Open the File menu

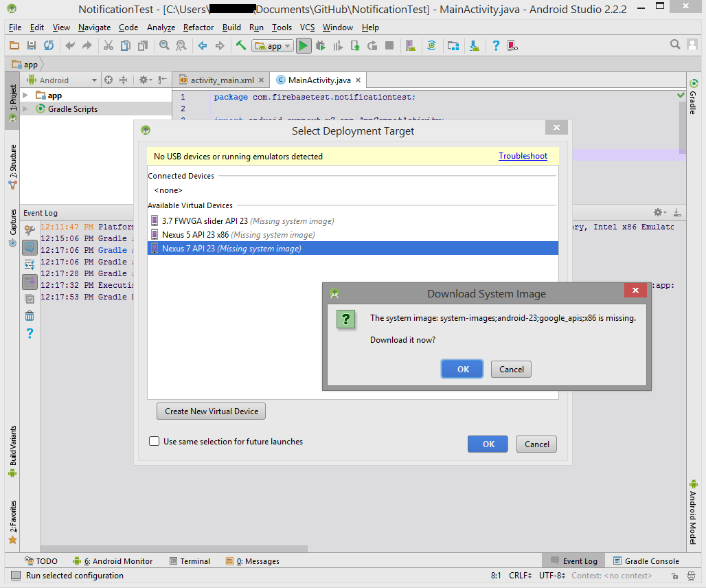coord(15,27)
